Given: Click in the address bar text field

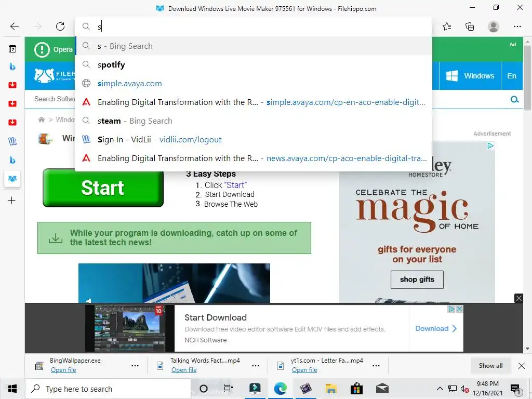Looking at the screenshot, I should 254,26.
